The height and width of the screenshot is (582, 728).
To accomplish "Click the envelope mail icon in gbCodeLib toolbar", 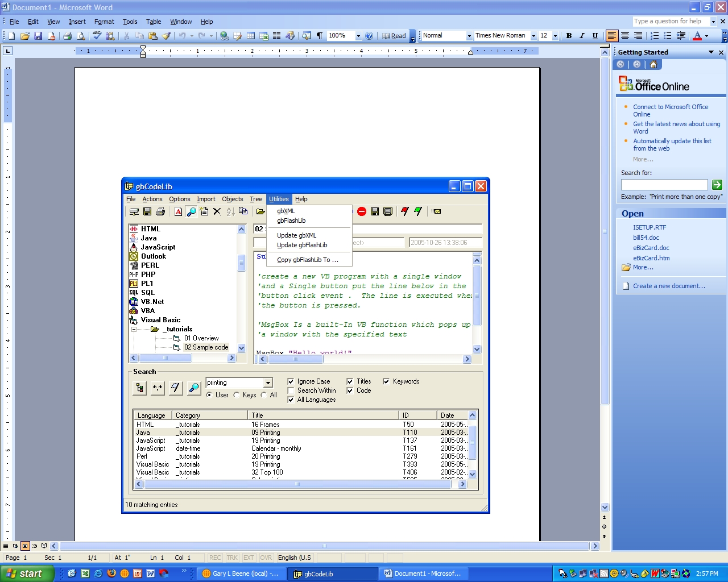I will (436, 211).
